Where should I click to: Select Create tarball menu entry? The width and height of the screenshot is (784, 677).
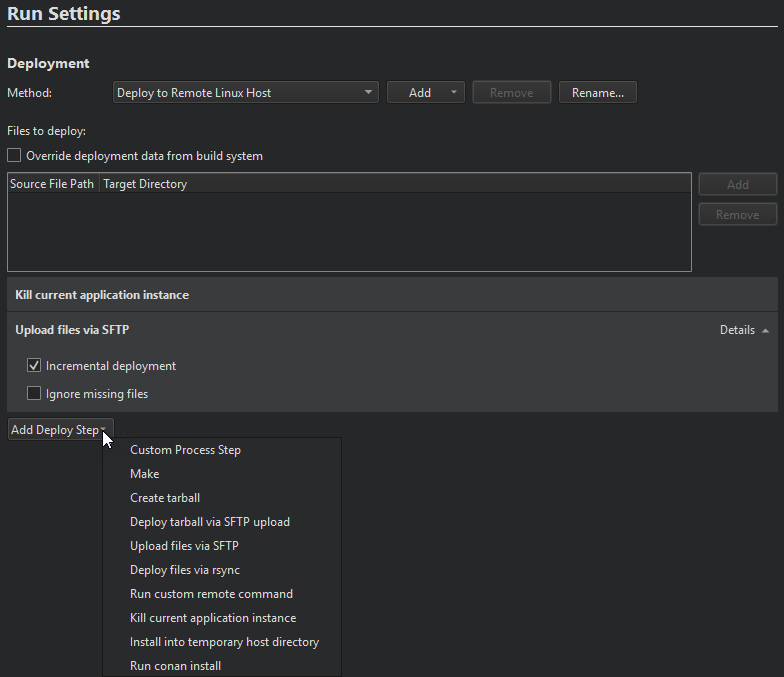pos(165,498)
